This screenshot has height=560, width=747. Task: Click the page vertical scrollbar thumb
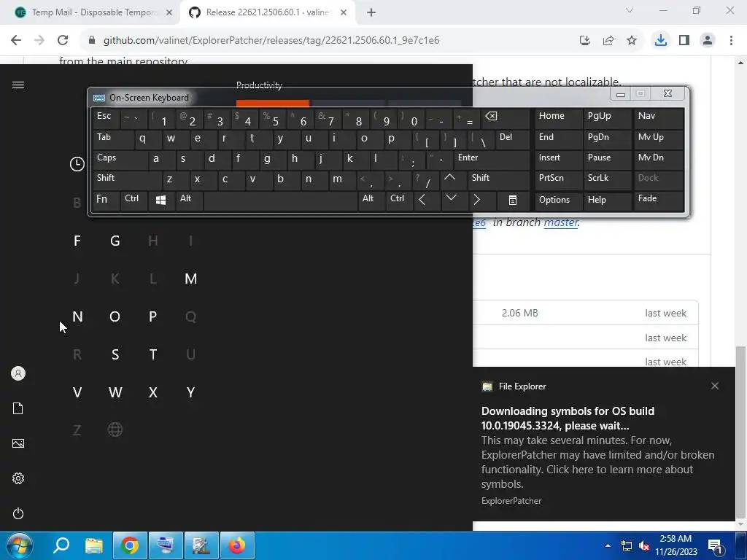(x=740, y=433)
